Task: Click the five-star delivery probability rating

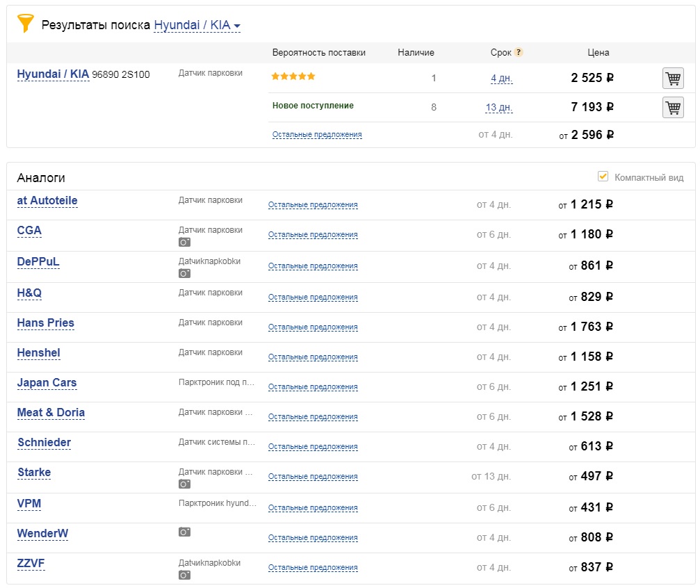Action: coord(293,76)
